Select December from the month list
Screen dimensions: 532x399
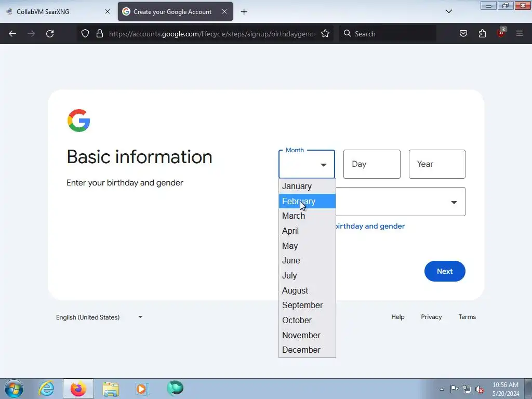pos(307,350)
